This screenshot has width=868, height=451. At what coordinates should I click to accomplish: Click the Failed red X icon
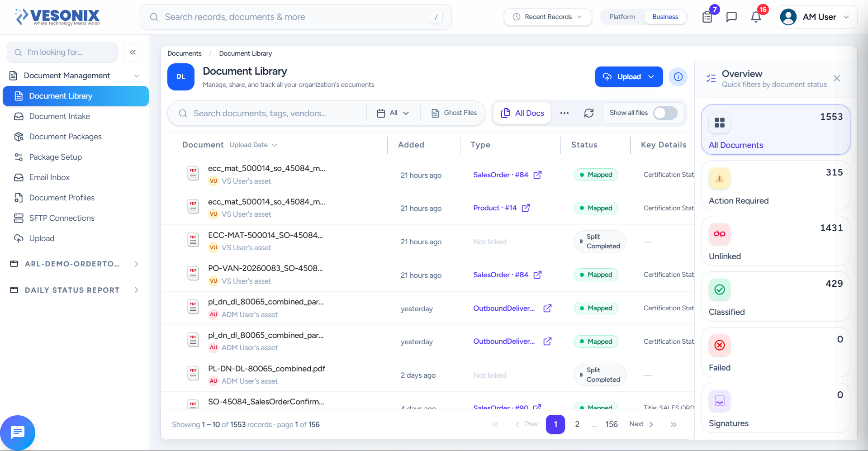pyautogui.click(x=720, y=345)
